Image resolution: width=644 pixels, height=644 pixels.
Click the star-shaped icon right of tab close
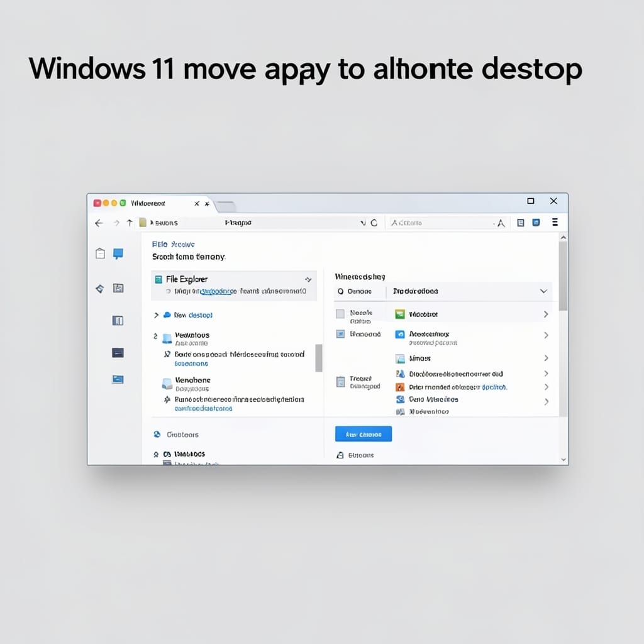[207, 204]
